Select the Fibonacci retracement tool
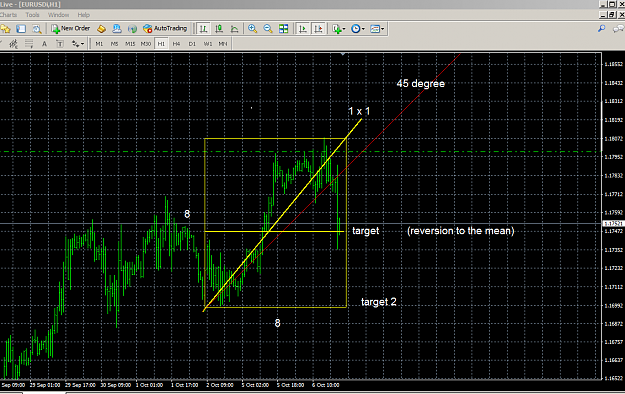This screenshot has width=625, height=394. 29,43
